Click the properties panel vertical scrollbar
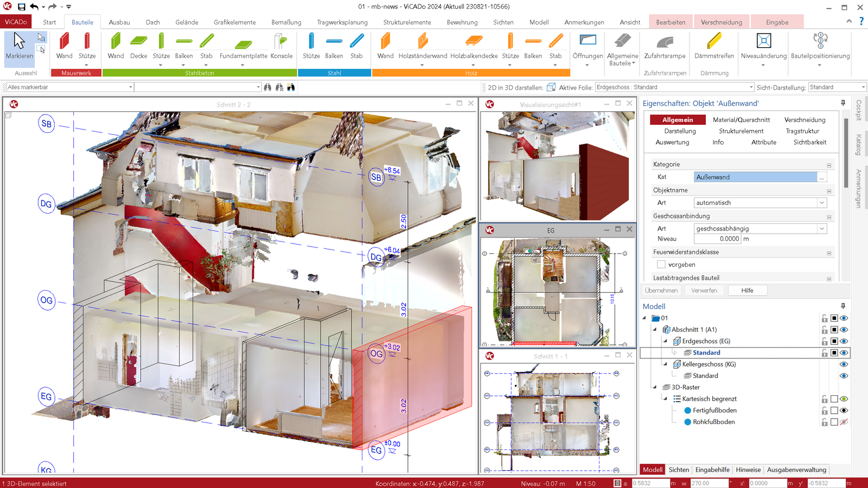868x488 pixels. [846, 152]
